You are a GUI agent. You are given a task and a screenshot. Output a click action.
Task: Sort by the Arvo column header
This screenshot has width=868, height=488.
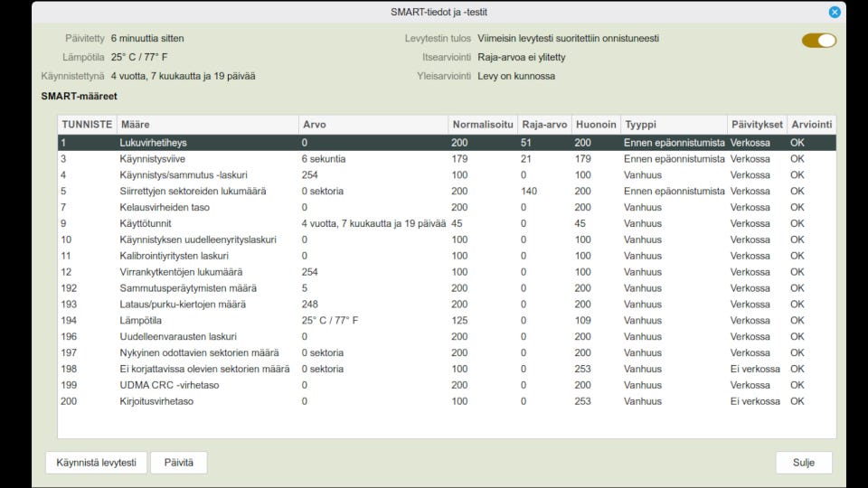[373, 125]
